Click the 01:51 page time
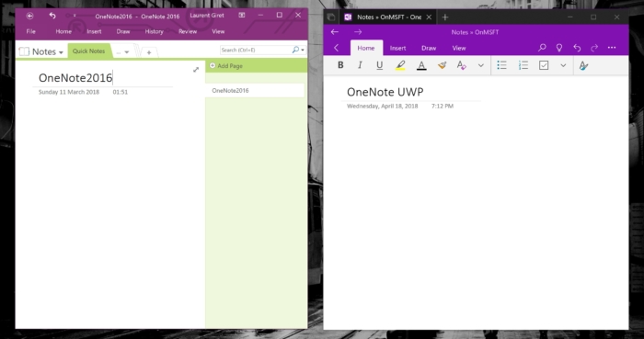644x339 pixels. [121, 92]
